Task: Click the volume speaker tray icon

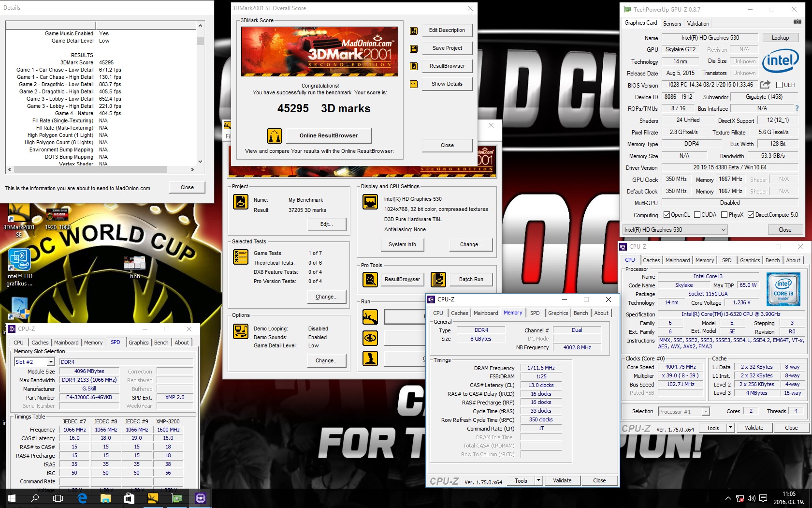Action: [x=751, y=498]
